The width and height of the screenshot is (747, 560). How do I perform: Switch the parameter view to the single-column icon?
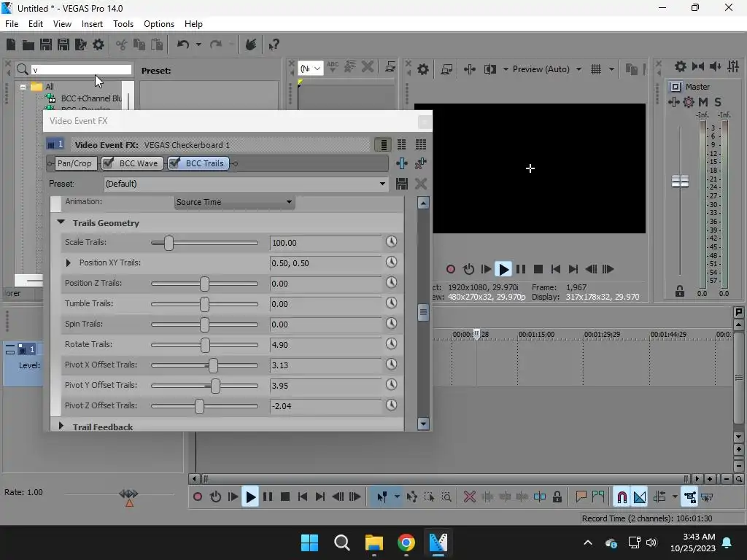(383, 145)
